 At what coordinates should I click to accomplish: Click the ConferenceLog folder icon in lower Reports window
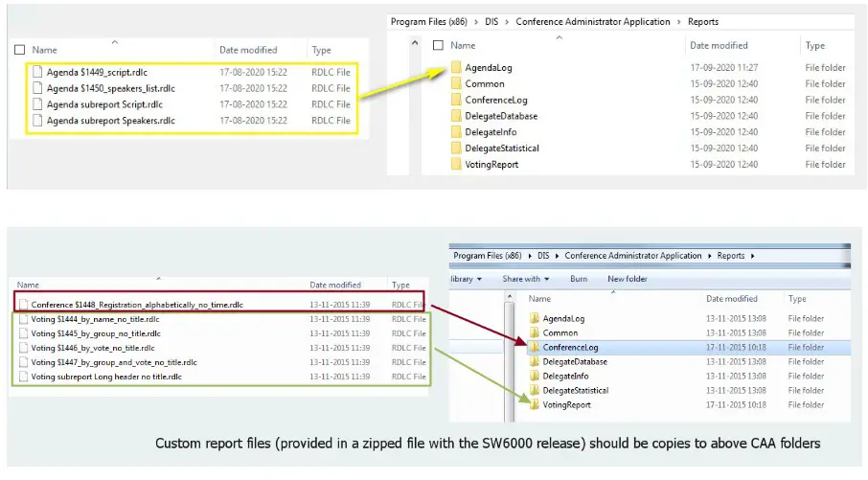535,347
